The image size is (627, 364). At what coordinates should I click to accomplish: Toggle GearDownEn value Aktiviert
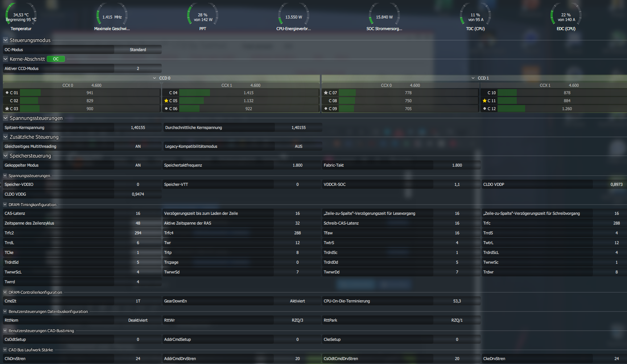[297, 301]
